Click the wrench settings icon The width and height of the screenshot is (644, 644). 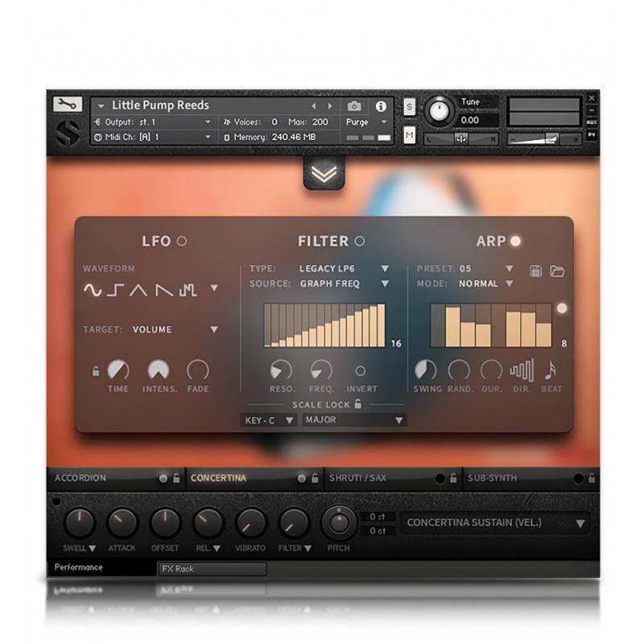pos(68,105)
